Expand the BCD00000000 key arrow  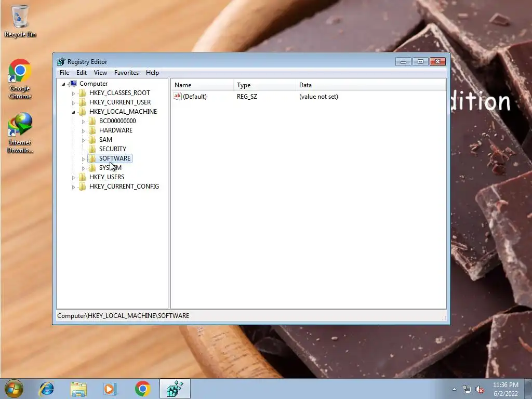(x=83, y=122)
